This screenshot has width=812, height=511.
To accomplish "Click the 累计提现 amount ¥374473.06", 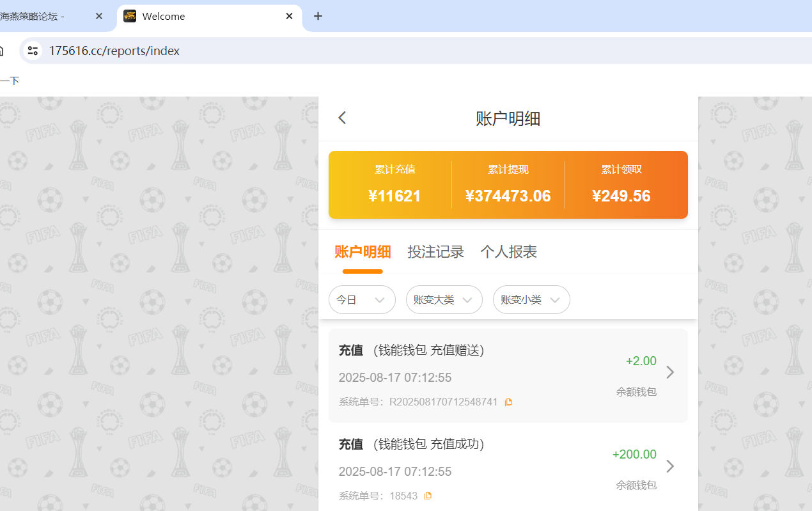I will 508,196.
